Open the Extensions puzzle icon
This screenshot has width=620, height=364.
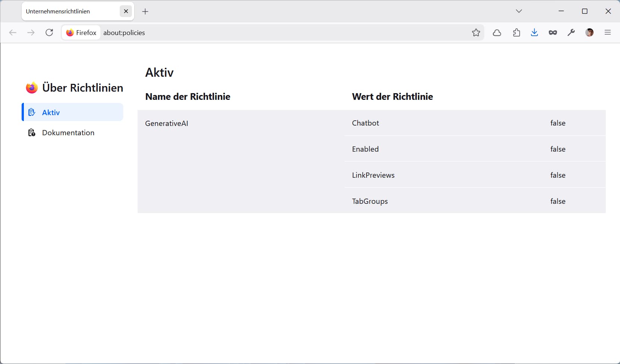coord(516,33)
